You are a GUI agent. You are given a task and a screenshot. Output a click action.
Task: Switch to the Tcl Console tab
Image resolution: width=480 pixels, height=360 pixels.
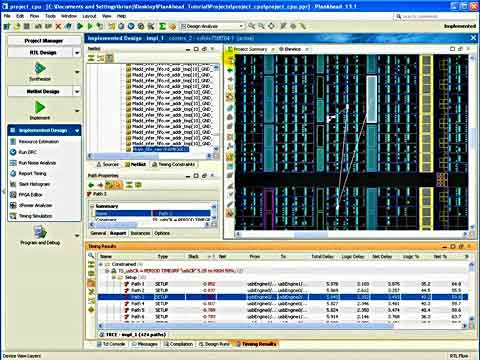(x=111, y=344)
